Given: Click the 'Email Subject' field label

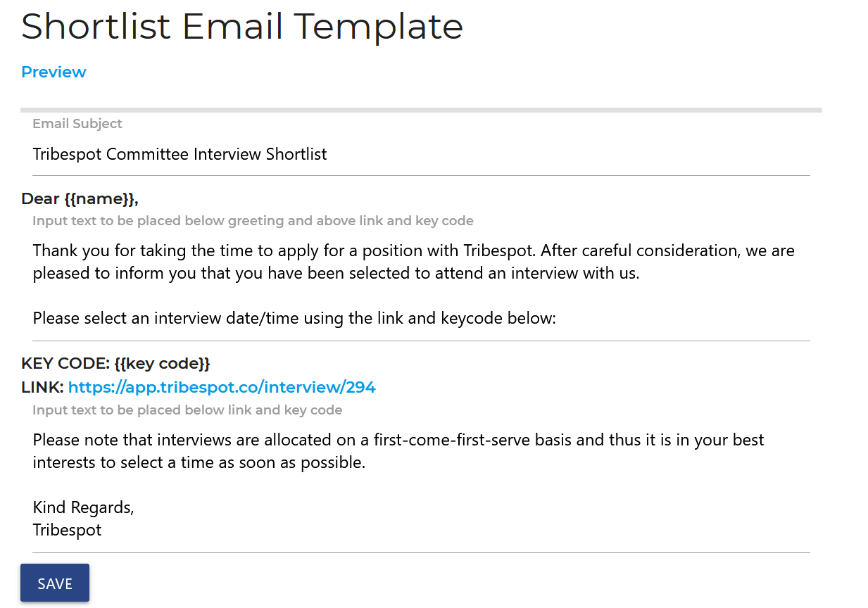Looking at the screenshot, I should (x=77, y=124).
